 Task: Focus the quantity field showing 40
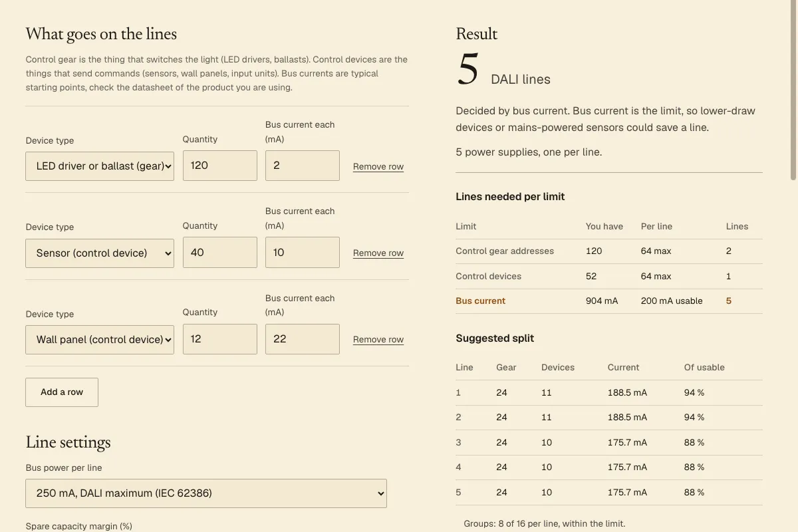pyautogui.click(x=220, y=253)
